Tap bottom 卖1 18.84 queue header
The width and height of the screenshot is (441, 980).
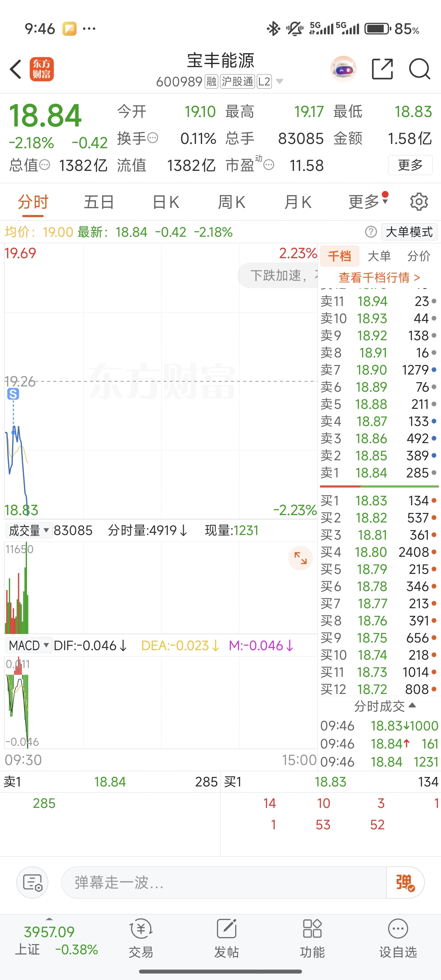tap(110, 782)
